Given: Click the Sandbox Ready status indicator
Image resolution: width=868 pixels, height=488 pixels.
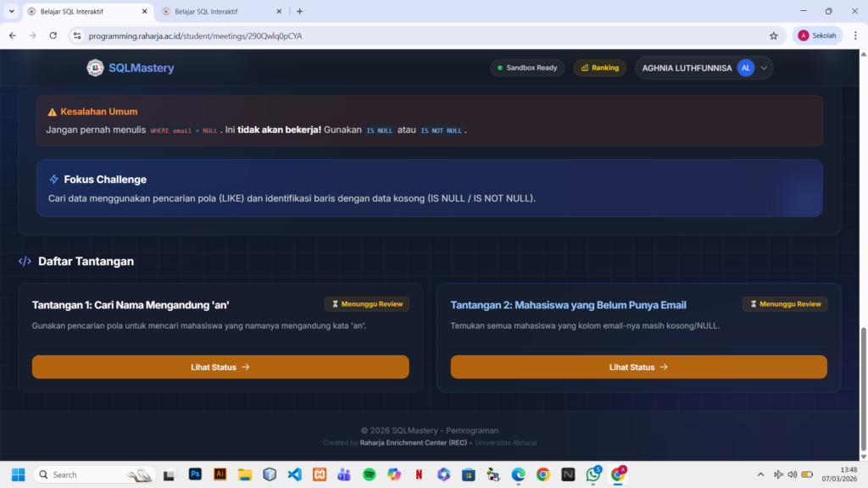Looking at the screenshot, I should pyautogui.click(x=526, y=68).
